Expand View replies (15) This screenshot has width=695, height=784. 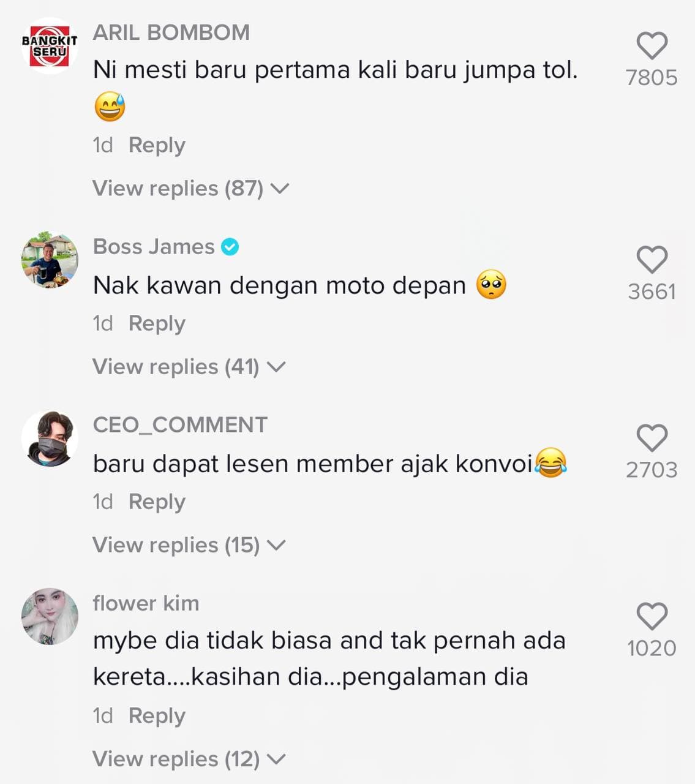coord(189,545)
